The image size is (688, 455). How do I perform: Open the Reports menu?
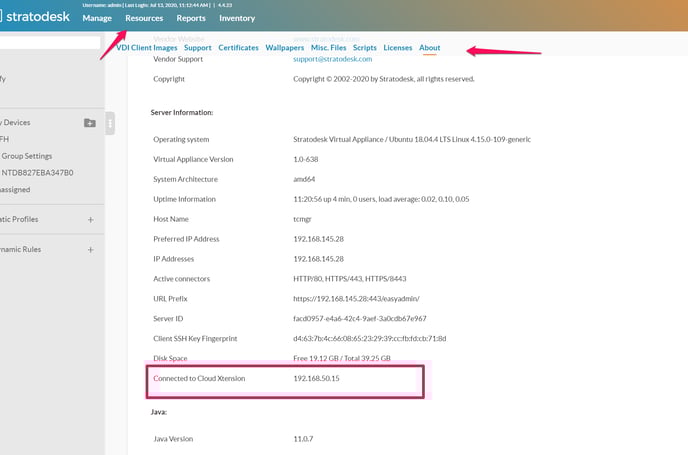[191, 18]
